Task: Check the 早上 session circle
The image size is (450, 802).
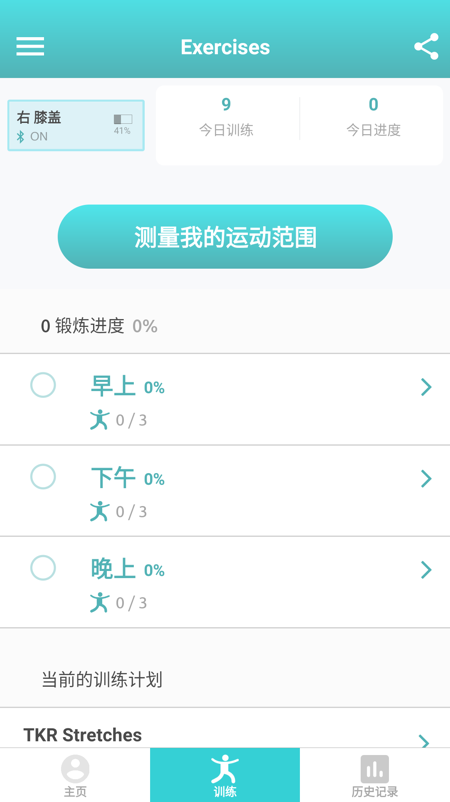Action: click(x=43, y=385)
